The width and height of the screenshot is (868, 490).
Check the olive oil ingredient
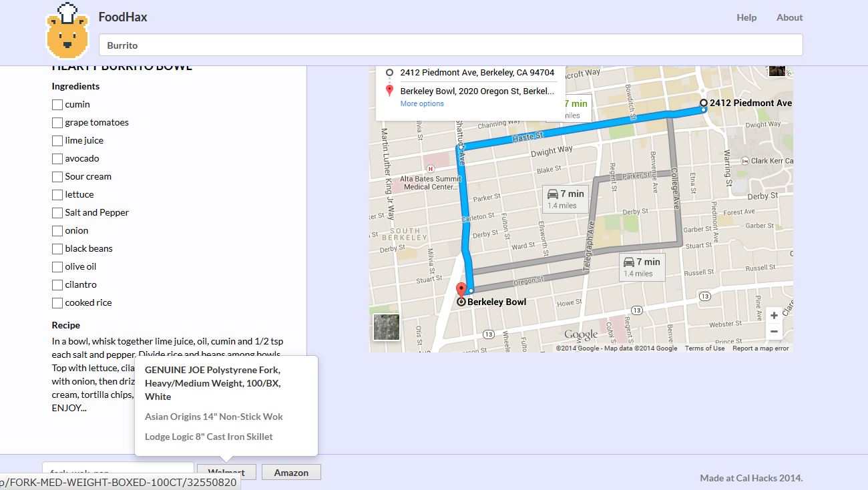tap(57, 267)
